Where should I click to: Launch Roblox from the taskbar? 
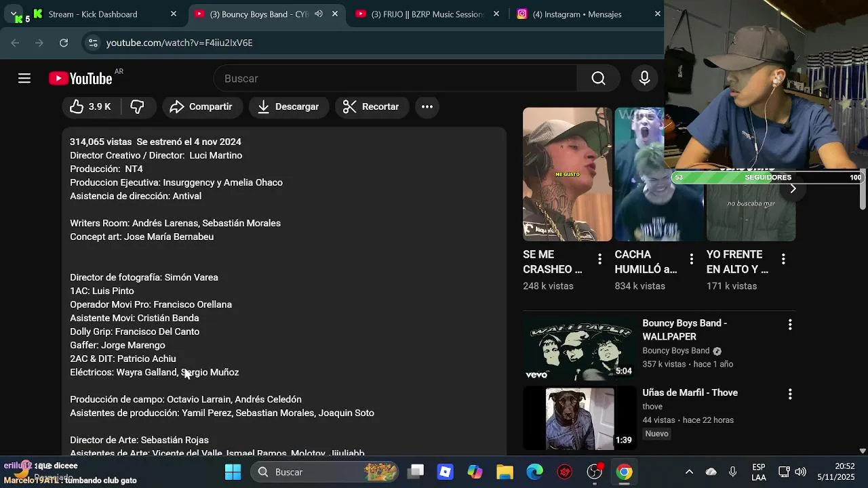click(445, 472)
